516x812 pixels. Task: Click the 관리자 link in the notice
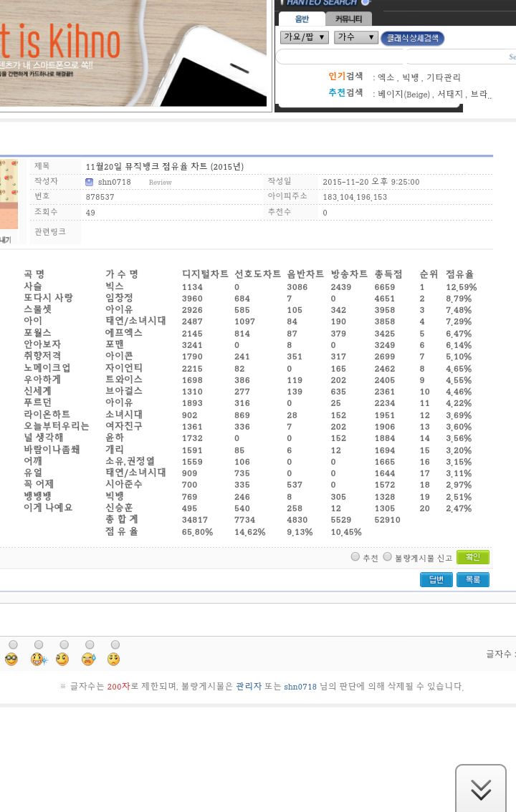click(x=249, y=686)
